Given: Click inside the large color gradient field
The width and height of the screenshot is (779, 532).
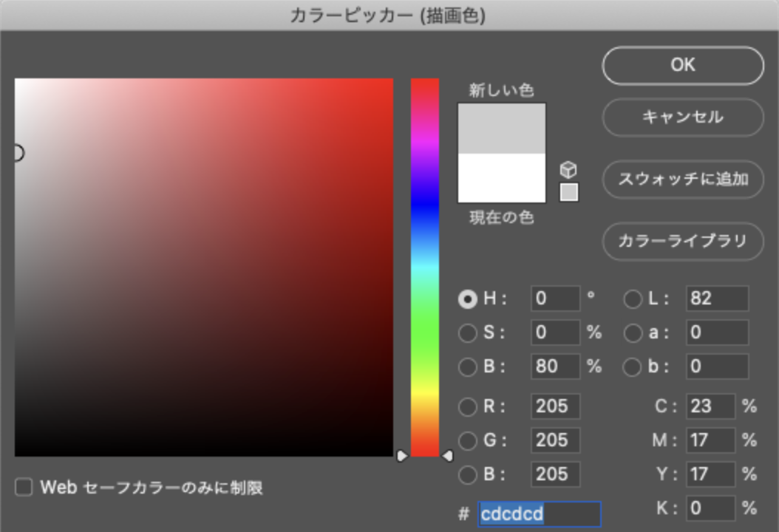Looking at the screenshot, I should [x=204, y=267].
